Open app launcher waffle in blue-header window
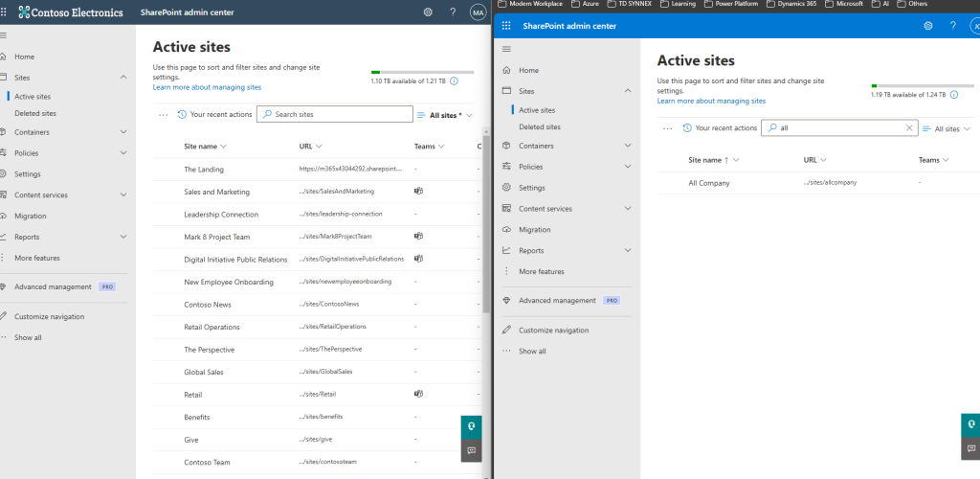 coord(506,26)
